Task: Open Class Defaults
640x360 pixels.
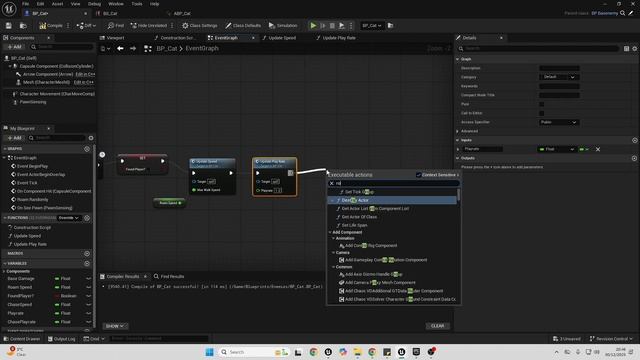Action: (243, 25)
